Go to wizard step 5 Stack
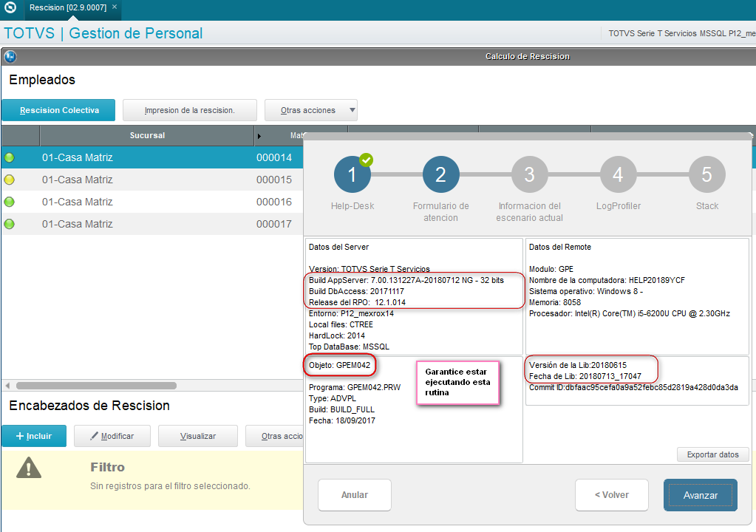The height and width of the screenshot is (532, 756). coord(706,174)
